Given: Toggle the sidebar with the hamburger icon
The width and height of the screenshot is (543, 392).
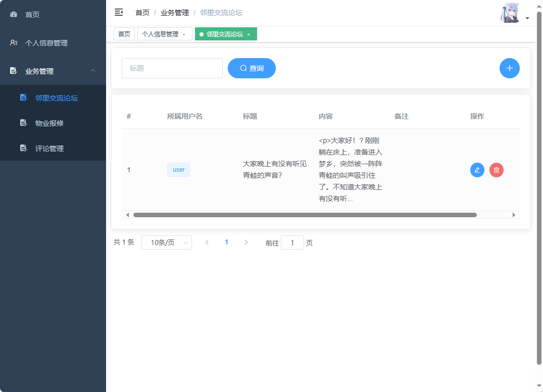Looking at the screenshot, I should pyautogui.click(x=119, y=12).
